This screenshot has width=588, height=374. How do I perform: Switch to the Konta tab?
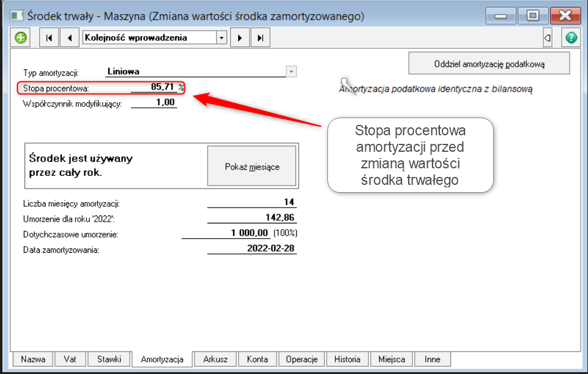coord(257,359)
